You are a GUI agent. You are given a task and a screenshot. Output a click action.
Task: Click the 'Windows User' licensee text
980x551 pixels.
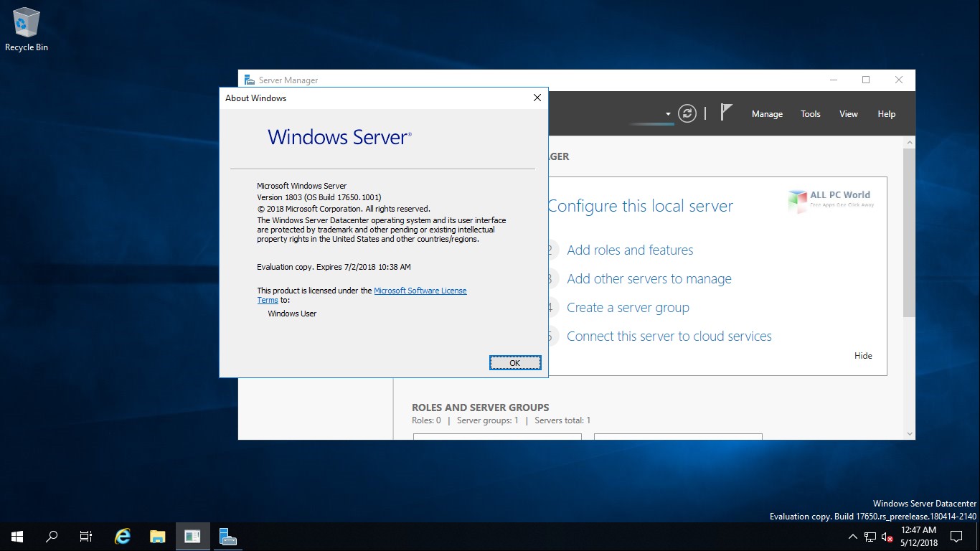292,314
